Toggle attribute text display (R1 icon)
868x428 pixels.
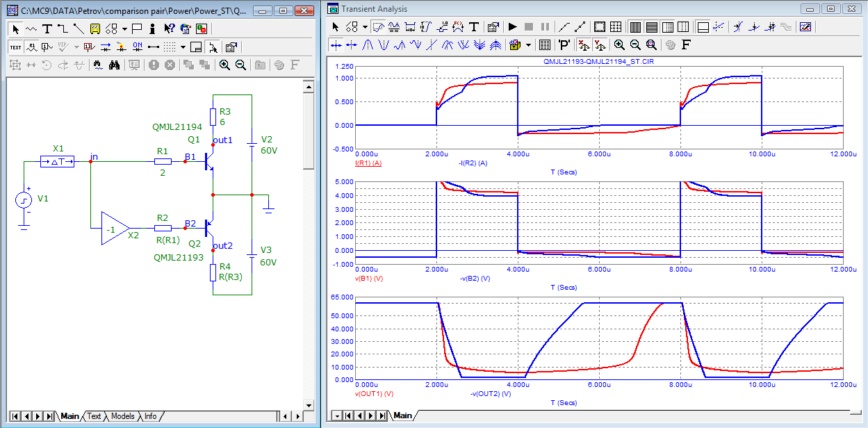point(31,47)
